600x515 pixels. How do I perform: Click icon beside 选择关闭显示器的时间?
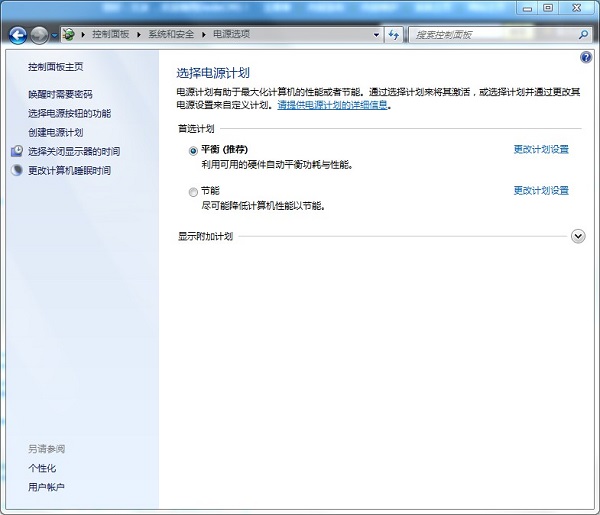(16, 152)
